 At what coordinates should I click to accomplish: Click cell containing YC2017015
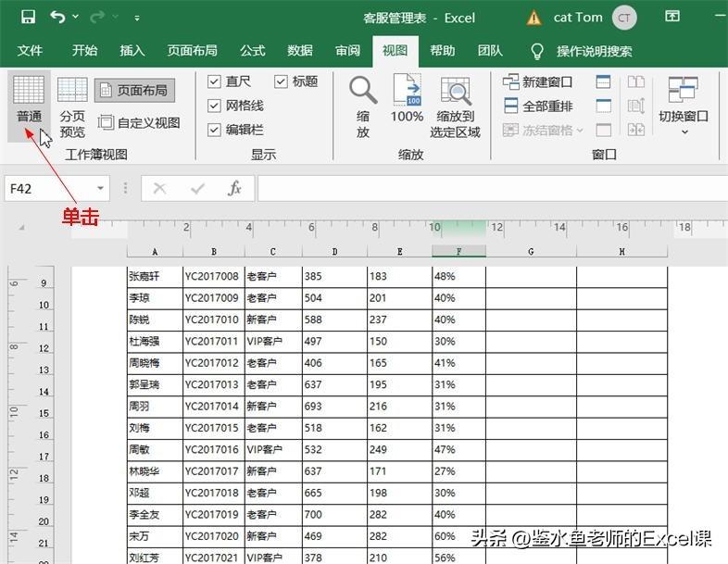tap(214, 428)
